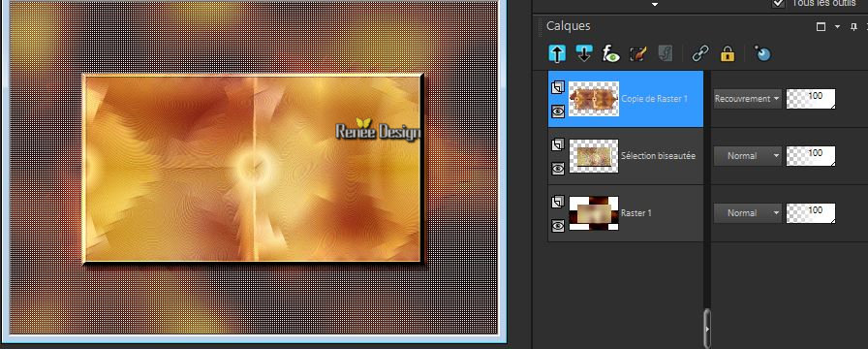Open the Calques panel options arrow

(x=837, y=26)
